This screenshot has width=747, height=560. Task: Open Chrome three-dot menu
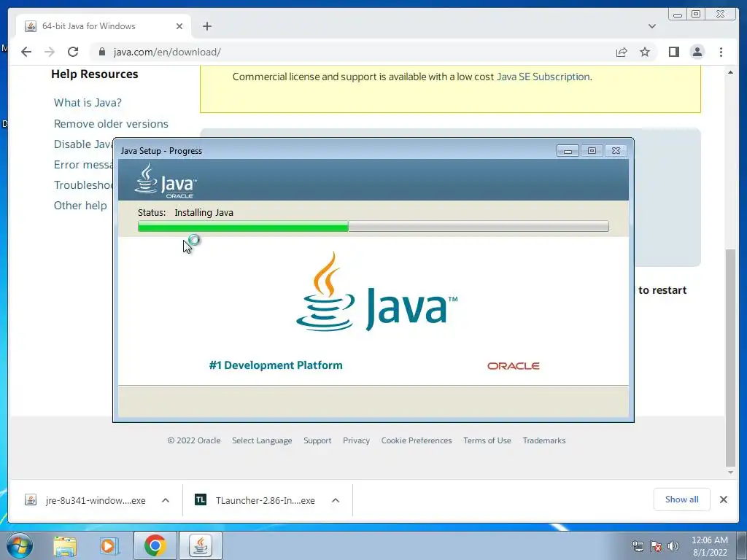(x=721, y=52)
